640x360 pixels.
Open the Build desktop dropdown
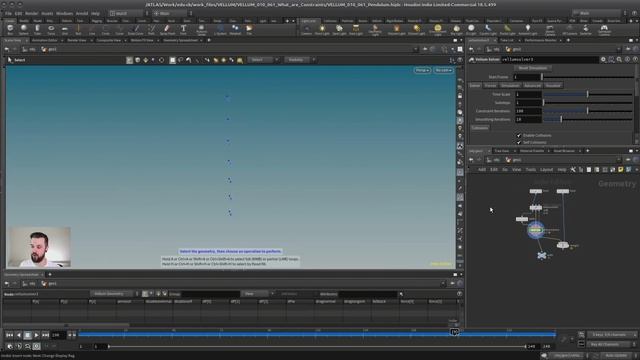128,13
